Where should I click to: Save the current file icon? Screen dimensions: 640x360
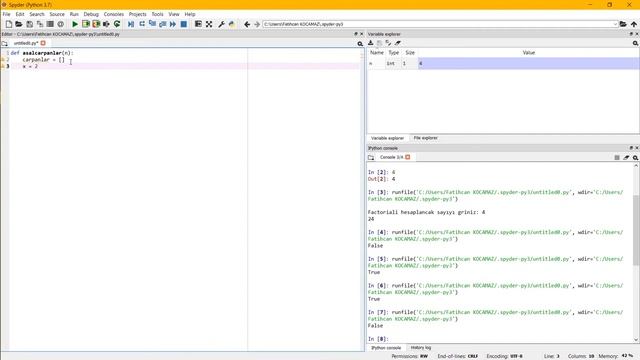(29, 24)
